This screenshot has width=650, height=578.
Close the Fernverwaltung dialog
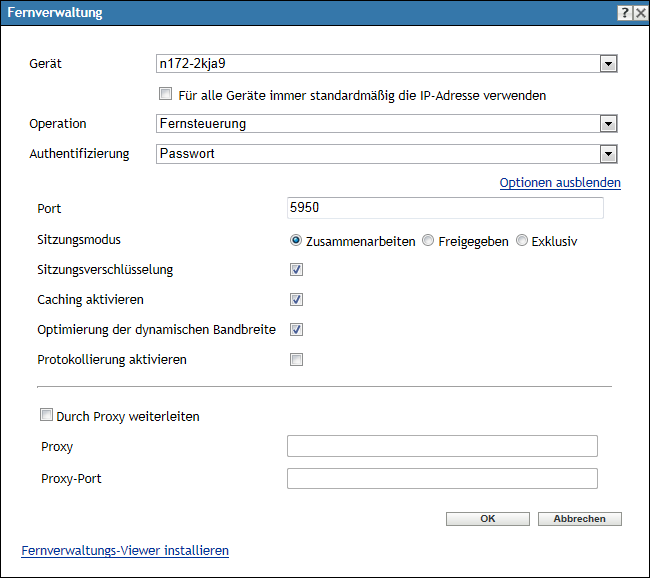coord(640,13)
